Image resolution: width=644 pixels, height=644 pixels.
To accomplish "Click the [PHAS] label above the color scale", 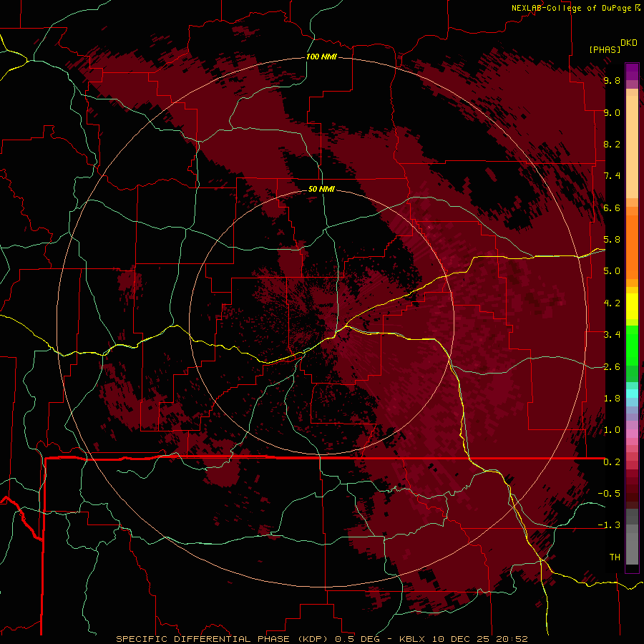I will 605,49.
